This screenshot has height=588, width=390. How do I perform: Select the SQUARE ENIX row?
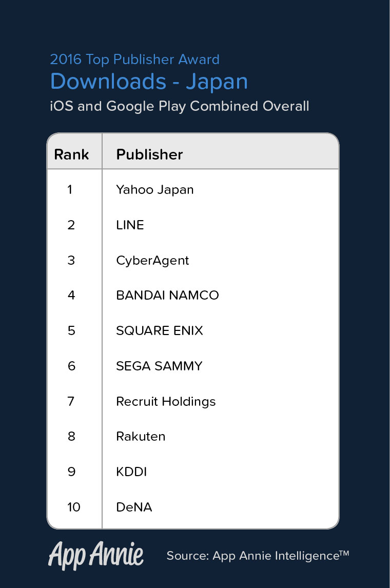click(160, 331)
